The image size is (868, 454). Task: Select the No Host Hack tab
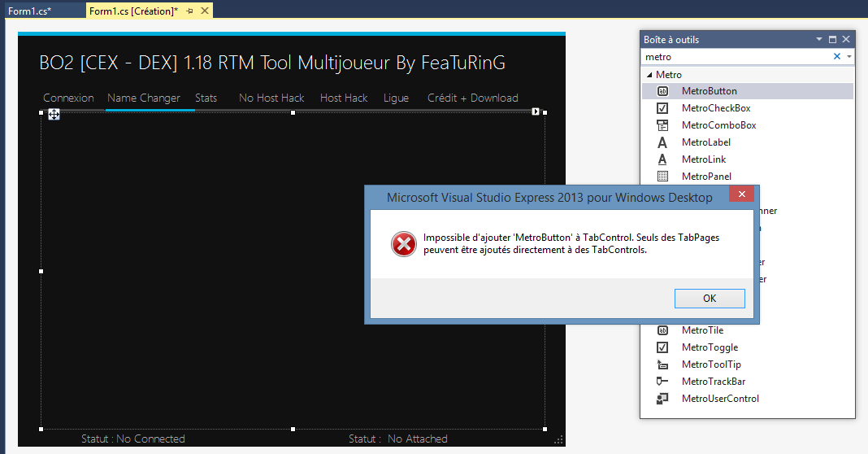click(271, 98)
